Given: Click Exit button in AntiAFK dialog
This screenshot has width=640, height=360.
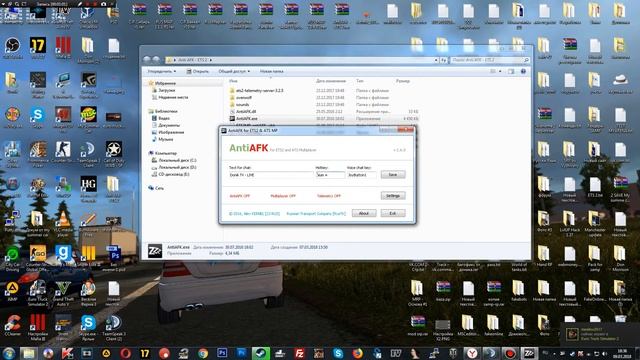Looking at the screenshot, I should [x=393, y=213].
